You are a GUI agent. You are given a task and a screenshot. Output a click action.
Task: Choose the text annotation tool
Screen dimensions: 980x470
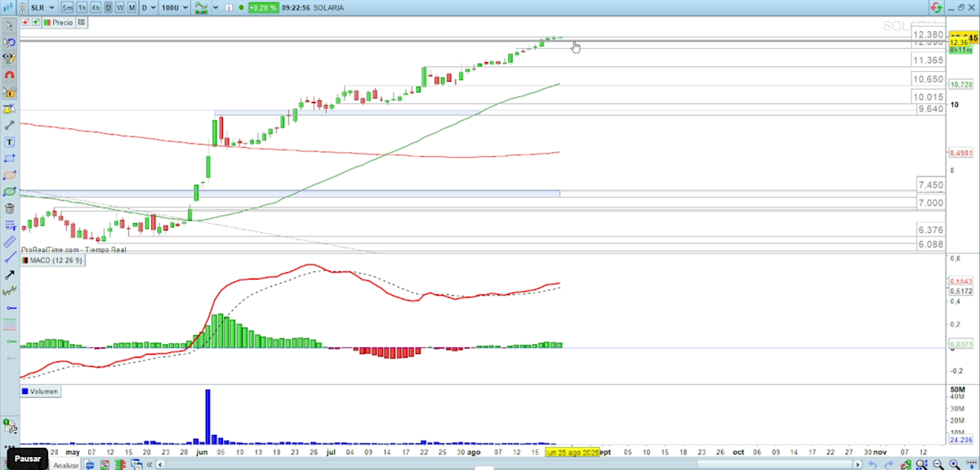point(9,141)
